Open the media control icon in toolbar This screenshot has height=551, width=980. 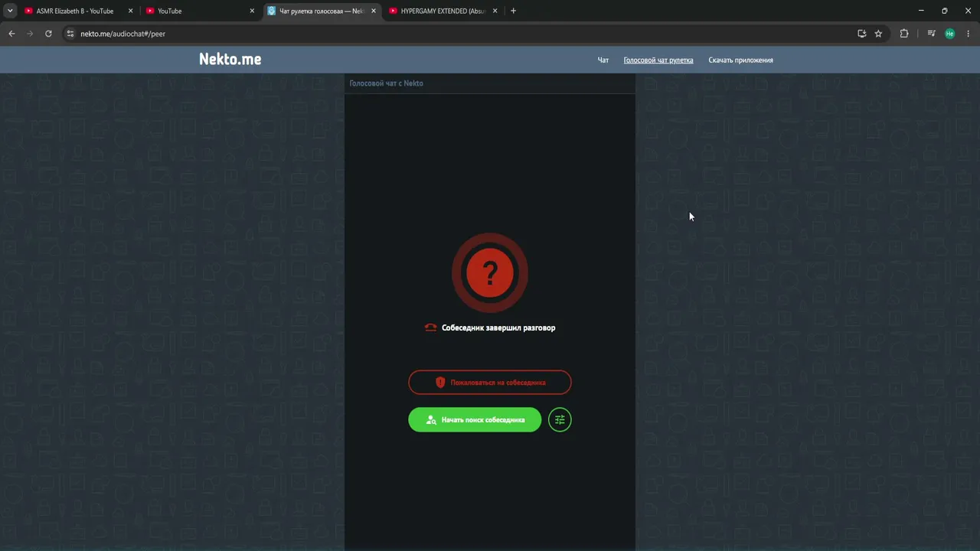[931, 34]
